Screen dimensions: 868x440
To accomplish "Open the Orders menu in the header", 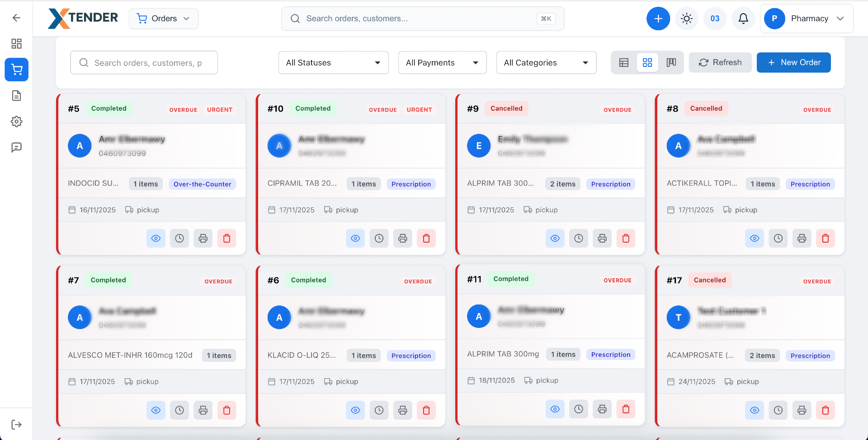I will (163, 19).
